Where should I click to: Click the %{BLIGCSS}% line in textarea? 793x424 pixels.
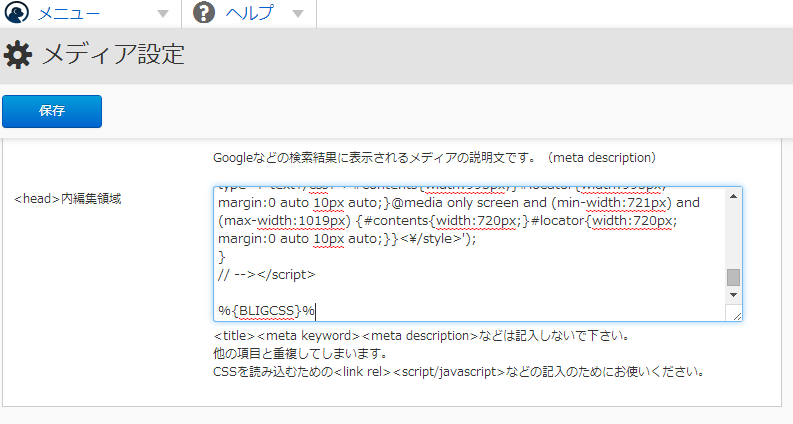coord(267,311)
